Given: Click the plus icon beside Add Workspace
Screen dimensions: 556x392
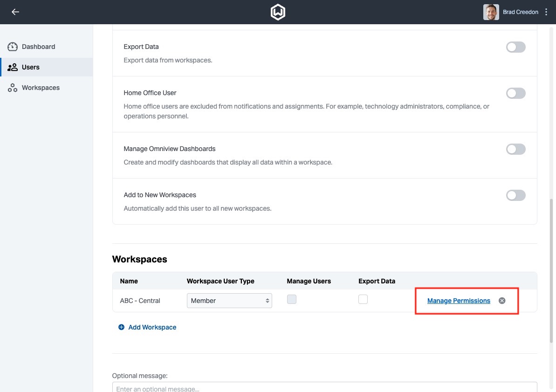Looking at the screenshot, I should 121,327.
